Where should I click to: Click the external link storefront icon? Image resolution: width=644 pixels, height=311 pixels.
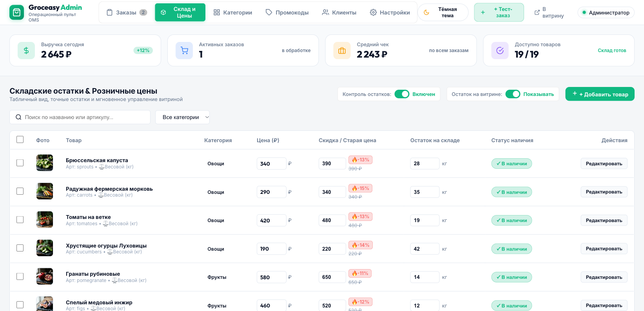coord(537,13)
